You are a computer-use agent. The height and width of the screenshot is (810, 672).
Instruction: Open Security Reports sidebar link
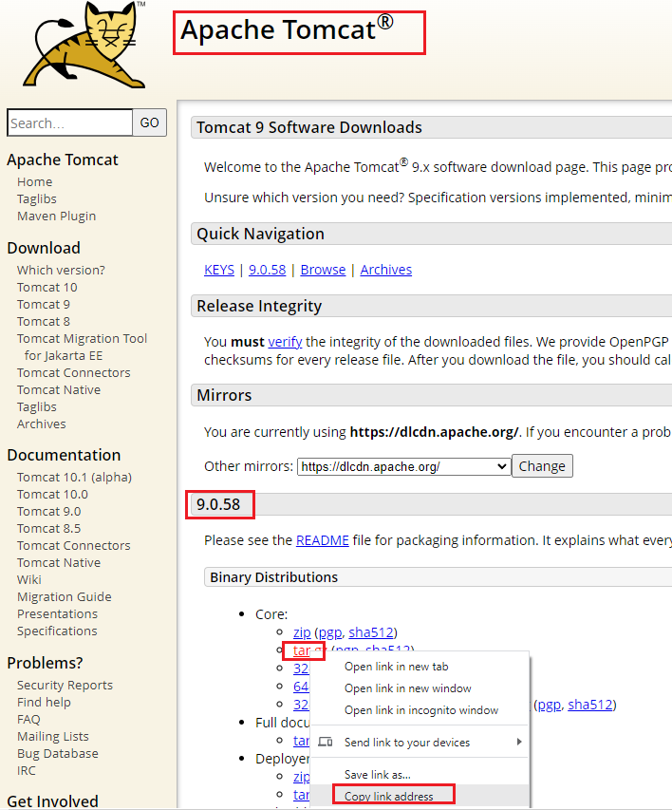coord(65,685)
